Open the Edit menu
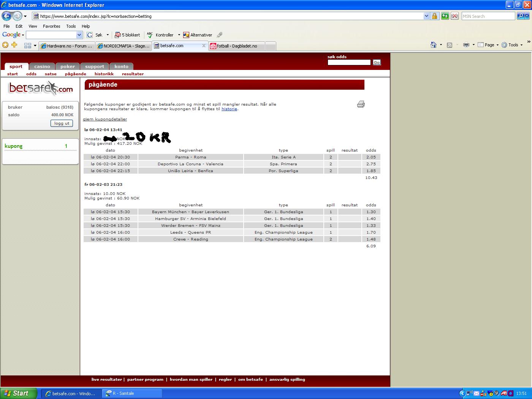This screenshot has height=399, width=532. pyautogui.click(x=19, y=26)
